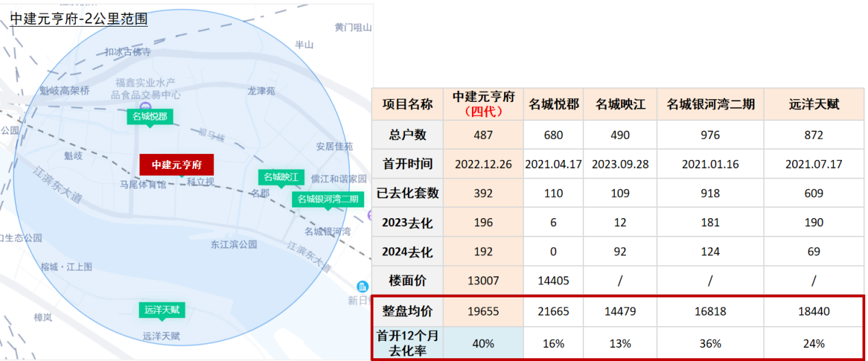This screenshot has width=868, height=361.
Task: Select the 名城银河湾二期 column header in the table
Action: pyautogui.click(x=710, y=104)
